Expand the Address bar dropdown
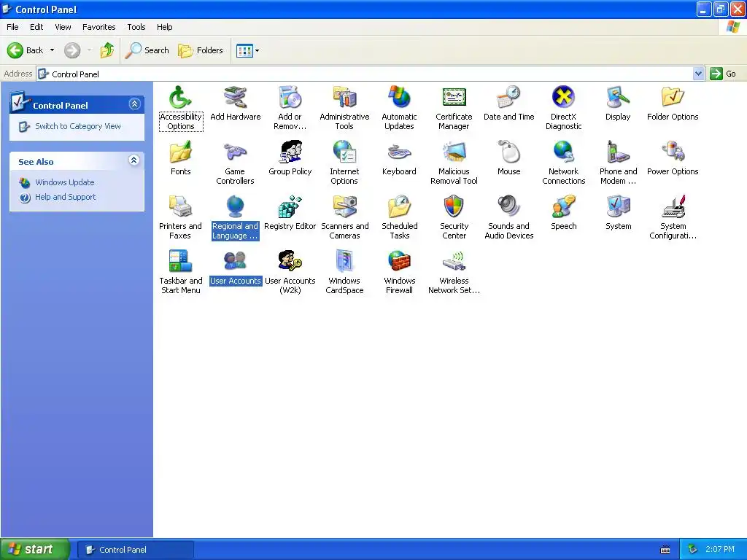The height and width of the screenshot is (560, 747). (x=698, y=74)
